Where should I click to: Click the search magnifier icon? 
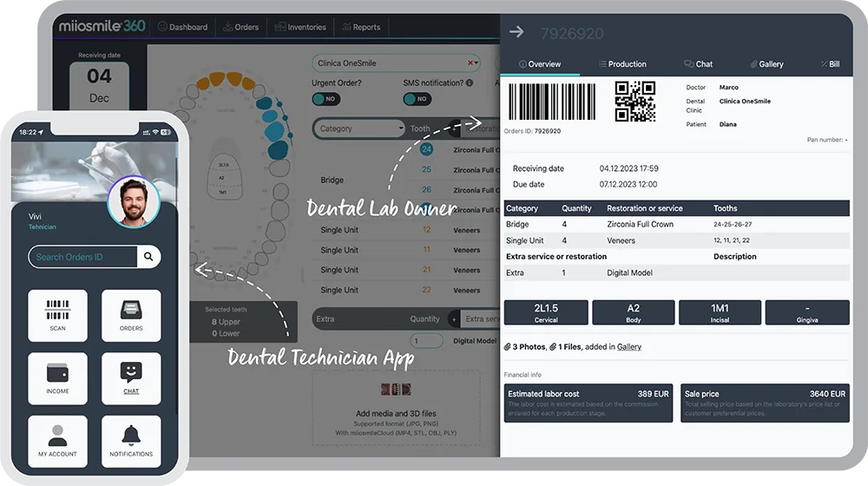(148, 257)
